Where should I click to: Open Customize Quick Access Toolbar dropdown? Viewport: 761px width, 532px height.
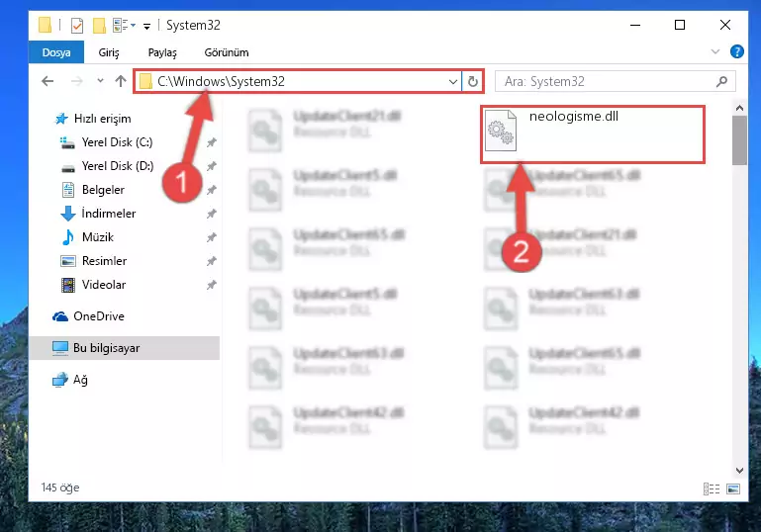[x=146, y=26]
